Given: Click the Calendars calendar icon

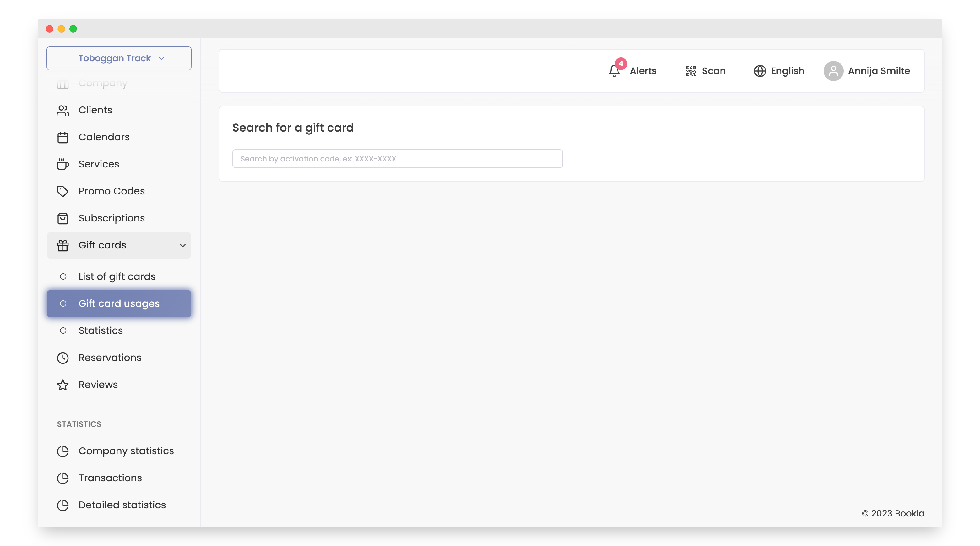Looking at the screenshot, I should (63, 137).
